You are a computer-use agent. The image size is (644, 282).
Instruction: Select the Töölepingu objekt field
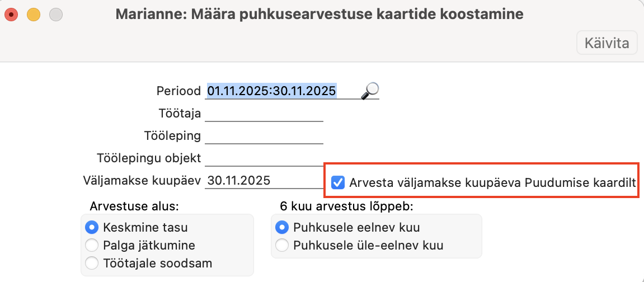pyautogui.click(x=264, y=158)
